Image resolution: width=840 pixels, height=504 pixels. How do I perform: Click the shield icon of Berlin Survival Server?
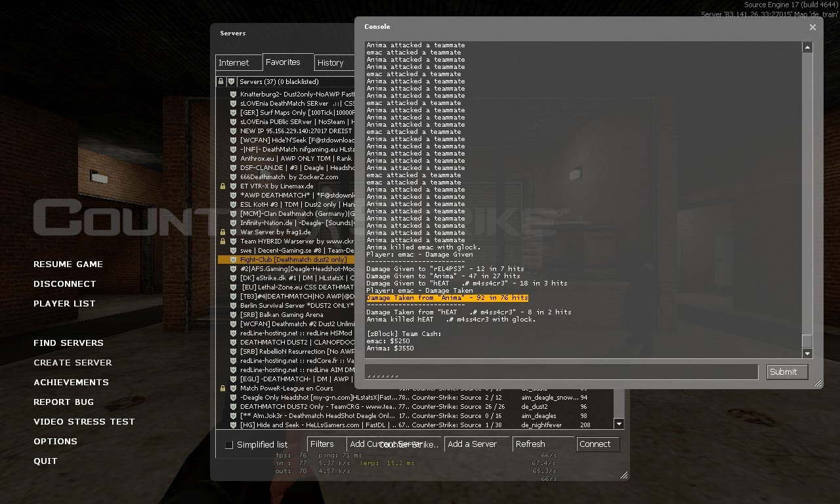click(x=232, y=306)
